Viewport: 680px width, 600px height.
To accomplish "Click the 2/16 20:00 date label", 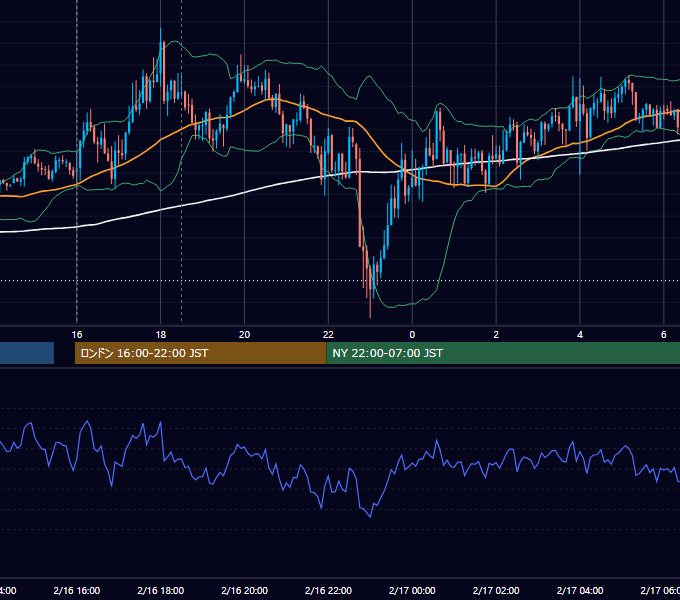I will pyautogui.click(x=245, y=590).
